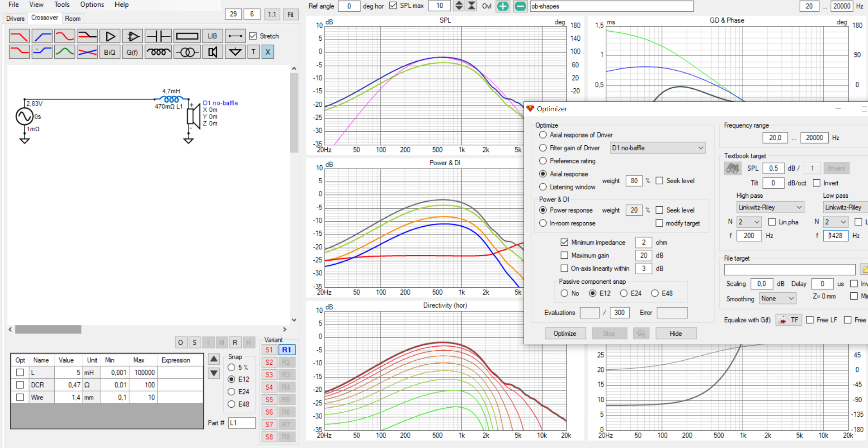
Task: Move parameter row up with up arrow
Action: coord(214,359)
